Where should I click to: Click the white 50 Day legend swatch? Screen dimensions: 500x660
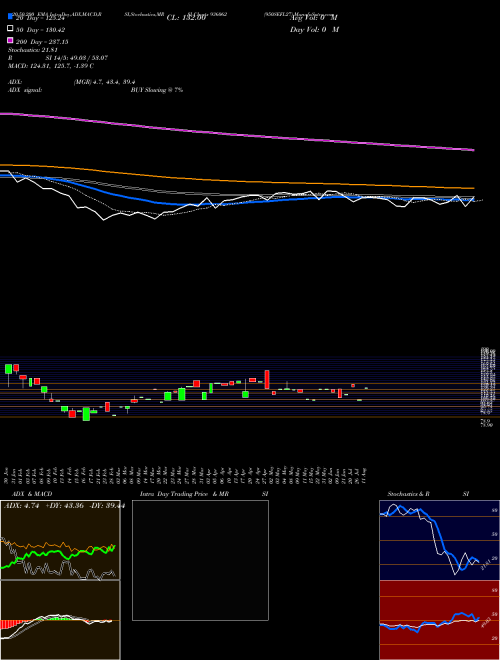tap(10, 28)
